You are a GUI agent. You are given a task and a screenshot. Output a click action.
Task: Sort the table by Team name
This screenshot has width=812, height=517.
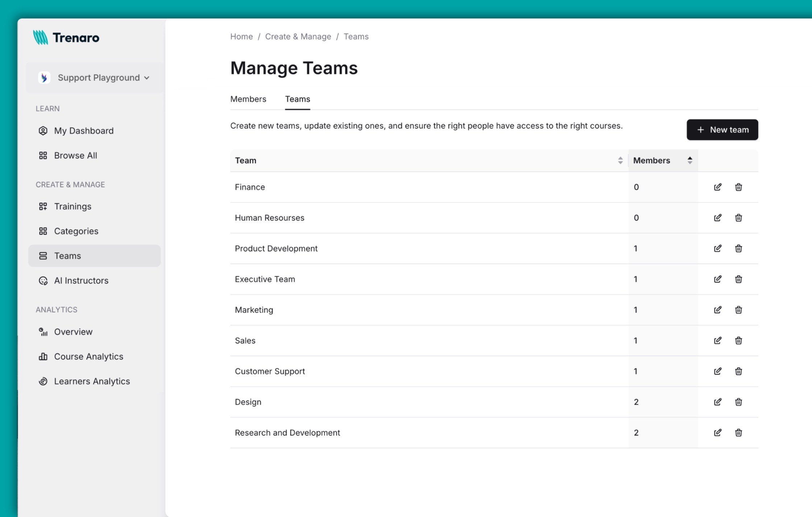click(620, 160)
